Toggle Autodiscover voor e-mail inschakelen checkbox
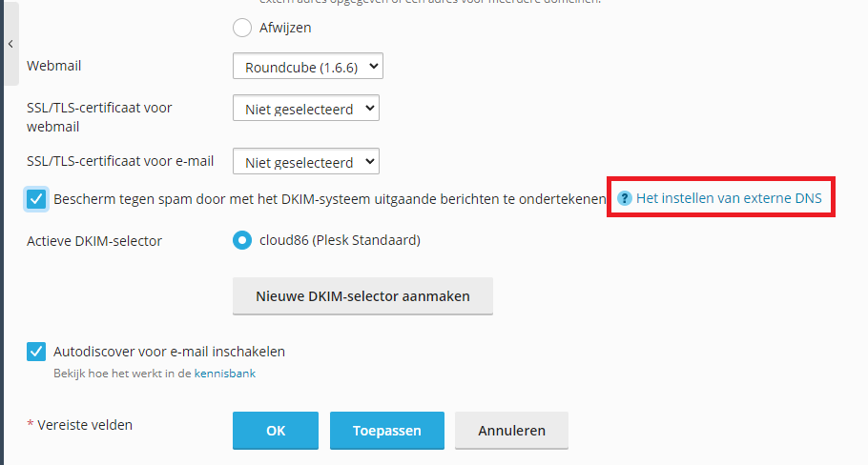The height and width of the screenshot is (465, 868). [x=36, y=352]
